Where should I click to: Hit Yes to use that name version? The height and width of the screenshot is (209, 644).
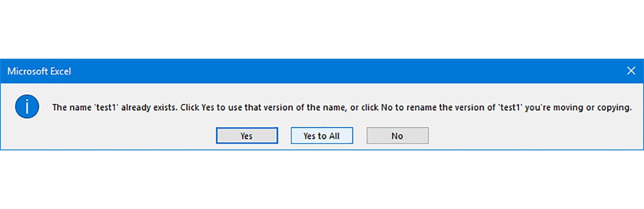point(247,136)
